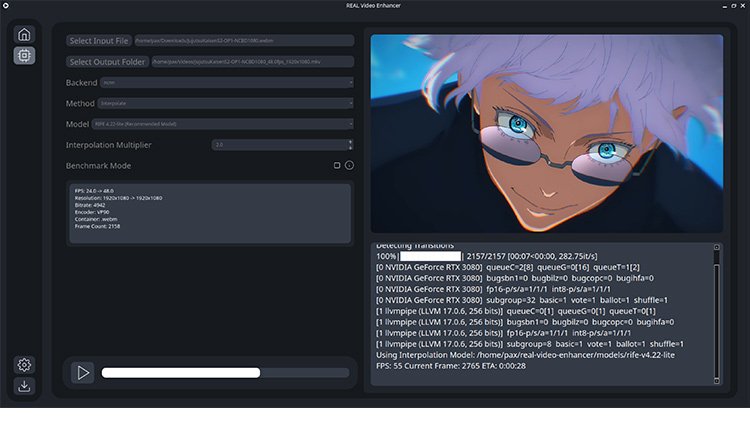This screenshot has width=750, height=428.
Task: Click the log scrollbar down arrow
Action: click(x=717, y=381)
